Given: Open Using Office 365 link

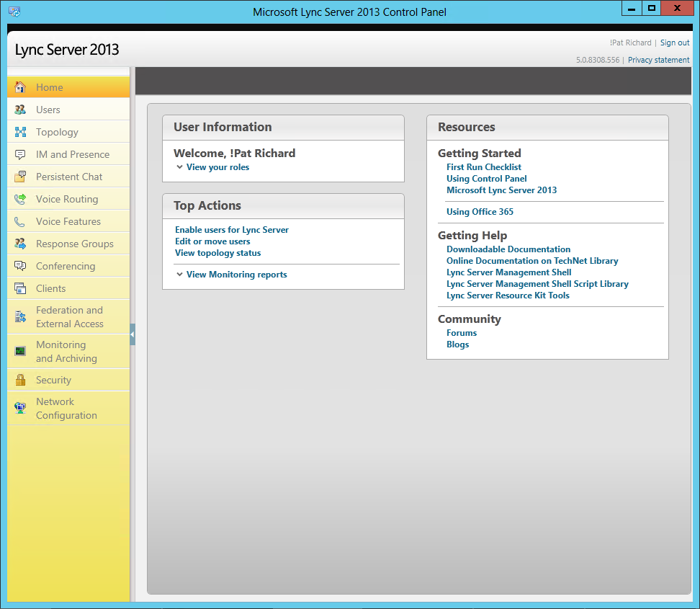Looking at the screenshot, I should point(480,212).
